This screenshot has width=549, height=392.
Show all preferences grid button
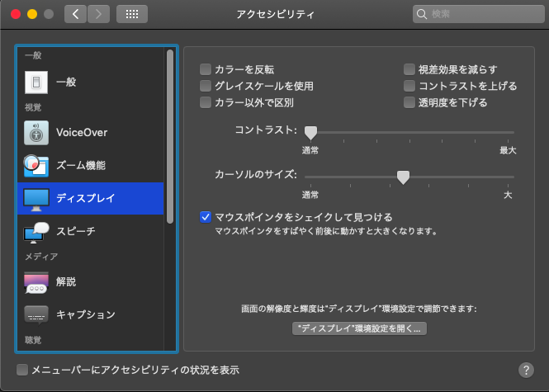click(132, 14)
